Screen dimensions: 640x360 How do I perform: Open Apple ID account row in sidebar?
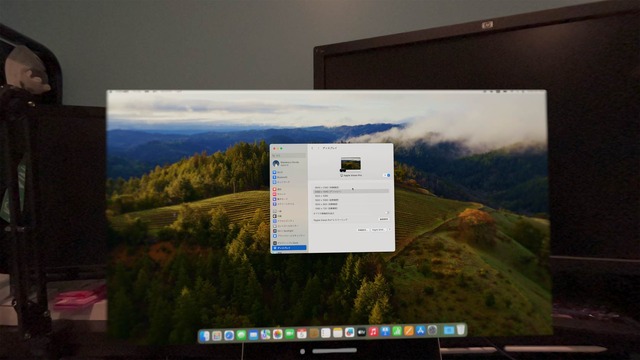[x=288, y=163]
